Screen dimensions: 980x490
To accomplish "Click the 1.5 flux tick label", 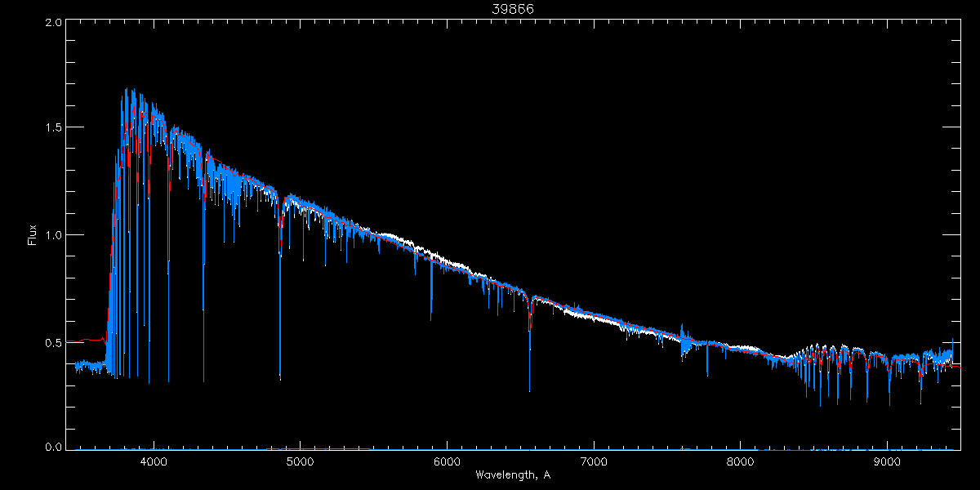I will coord(53,128).
